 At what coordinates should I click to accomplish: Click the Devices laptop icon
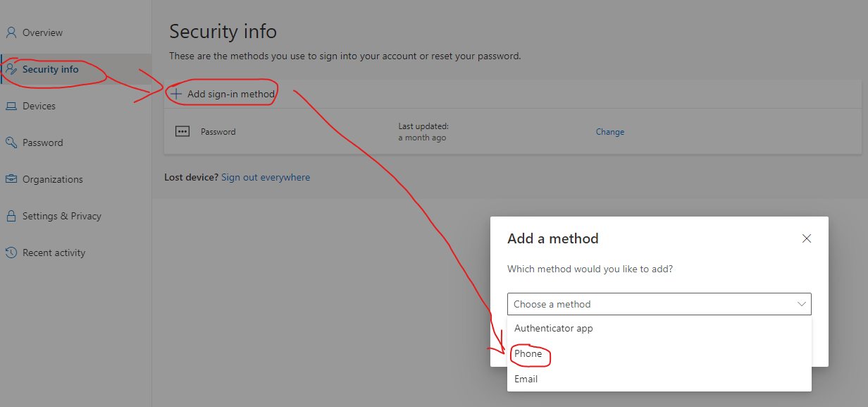(11, 106)
